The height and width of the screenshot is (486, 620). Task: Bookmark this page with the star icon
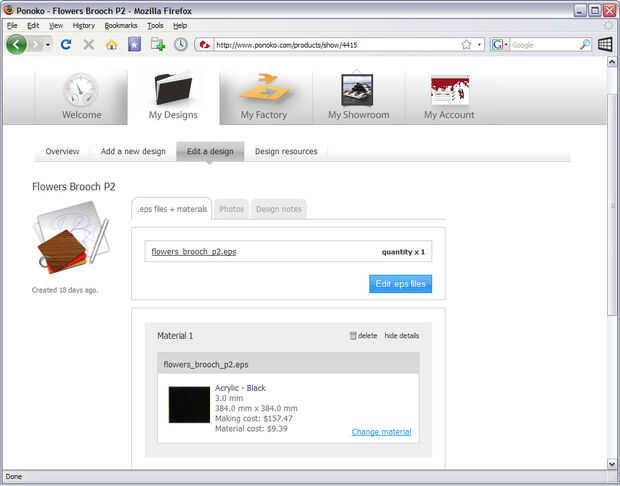[x=466, y=45]
